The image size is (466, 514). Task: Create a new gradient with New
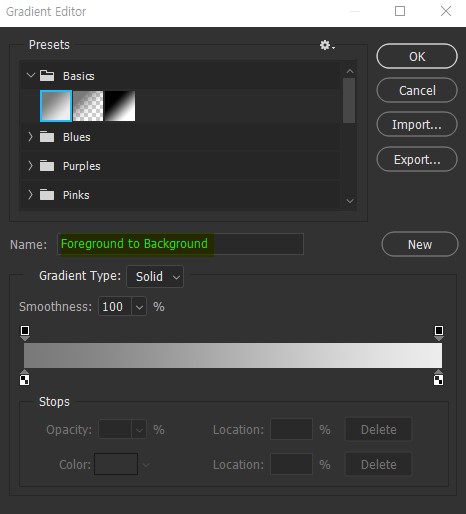(420, 244)
